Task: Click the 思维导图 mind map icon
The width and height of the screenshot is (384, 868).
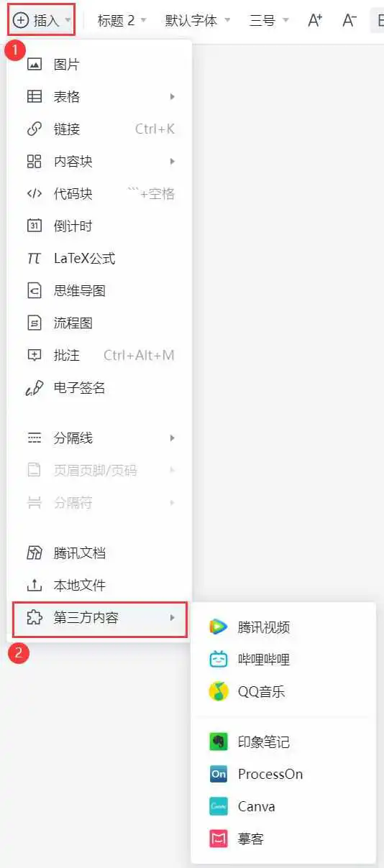Action: [x=34, y=290]
